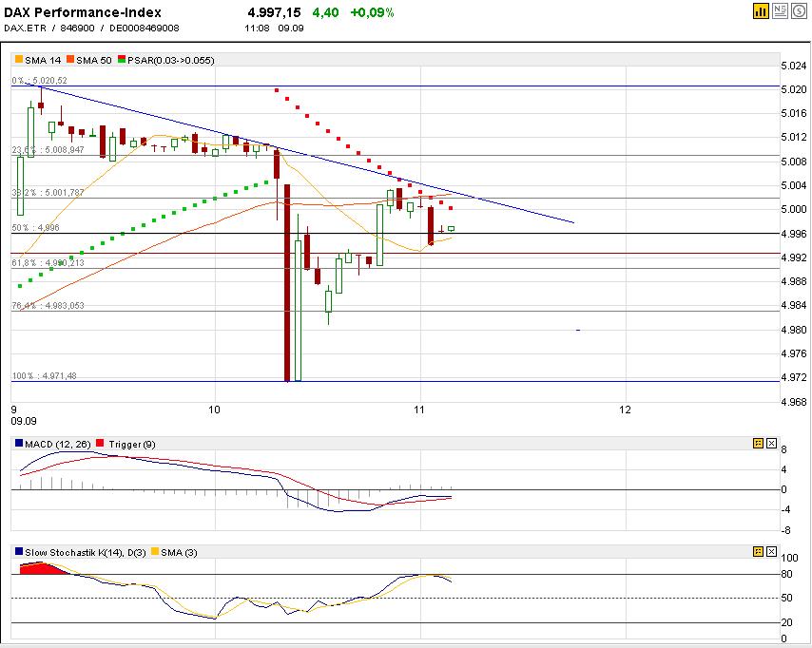This screenshot has width=812, height=648.
Task: Click the Slow Stochastik blue color swatch
Action: [x=19, y=552]
